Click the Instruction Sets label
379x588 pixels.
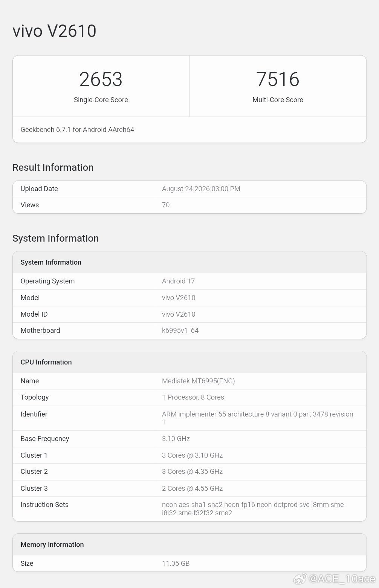[44, 505]
